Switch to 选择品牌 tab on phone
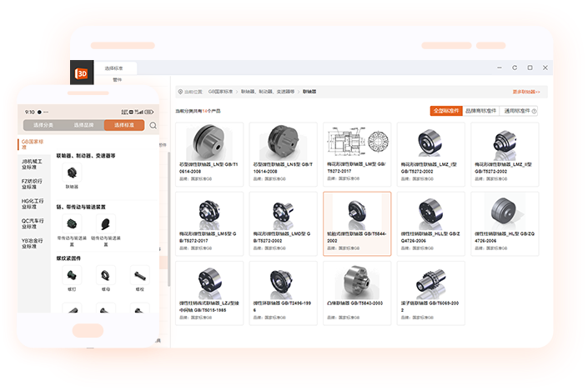This screenshot has width=588, height=391. point(83,125)
